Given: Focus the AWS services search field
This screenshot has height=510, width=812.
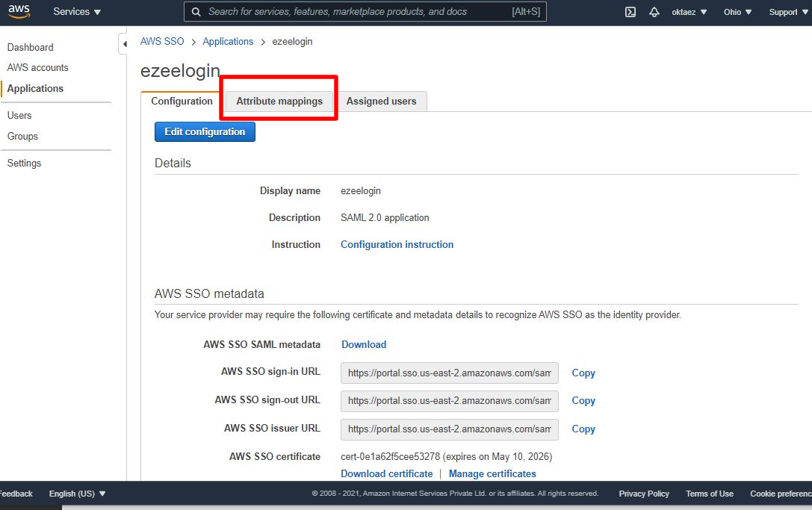Looking at the screenshot, I should pyautogui.click(x=365, y=11).
